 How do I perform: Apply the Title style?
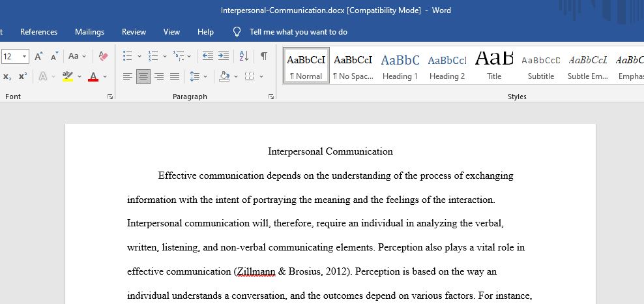click(x=494, y=66)
